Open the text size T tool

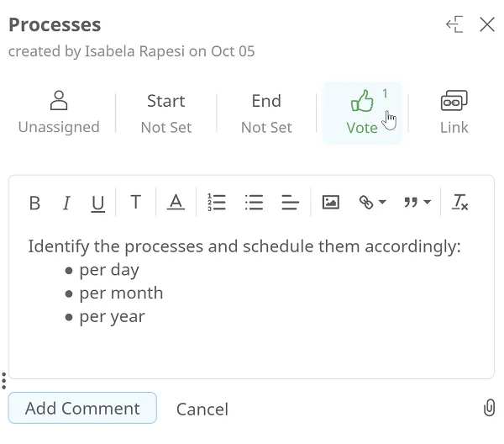pos(135,203)
